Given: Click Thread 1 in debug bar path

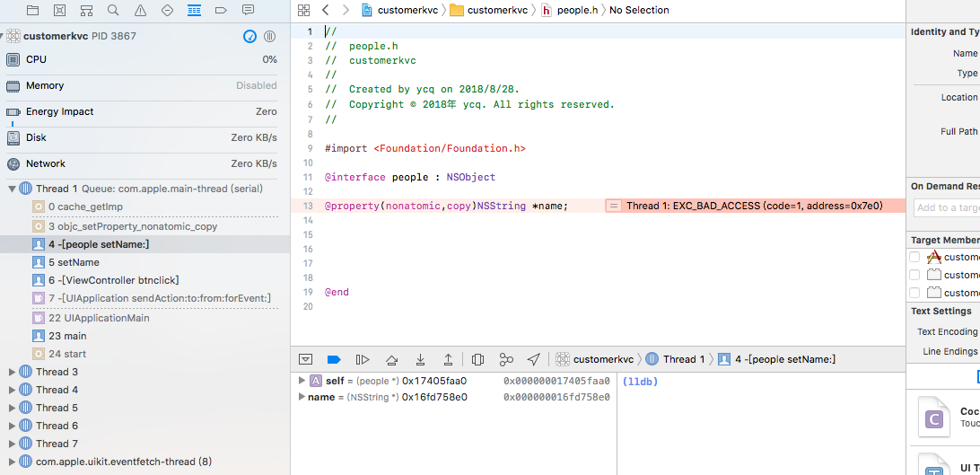Looking at the screenshot, I should [676, 359].
